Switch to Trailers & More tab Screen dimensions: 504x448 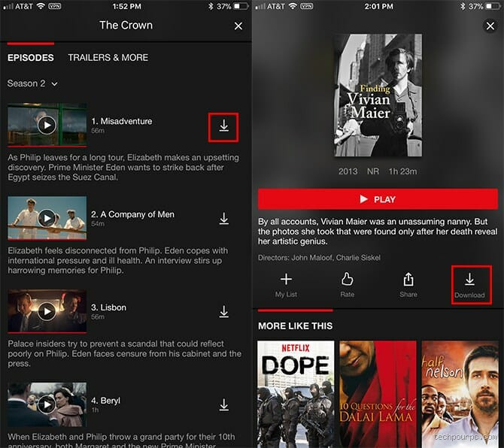point(108,57)
